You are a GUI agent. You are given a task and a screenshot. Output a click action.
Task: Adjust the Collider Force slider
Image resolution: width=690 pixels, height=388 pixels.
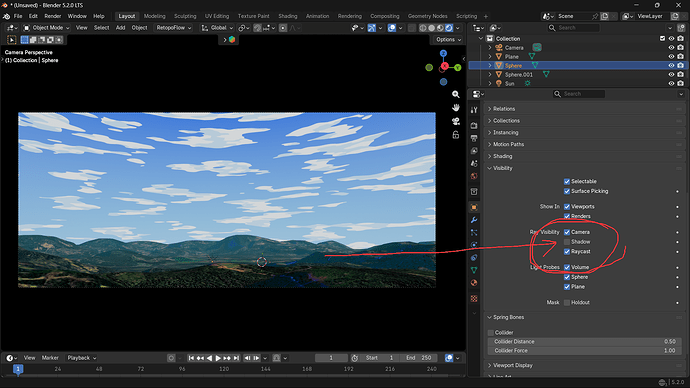(x=584, y=351)
